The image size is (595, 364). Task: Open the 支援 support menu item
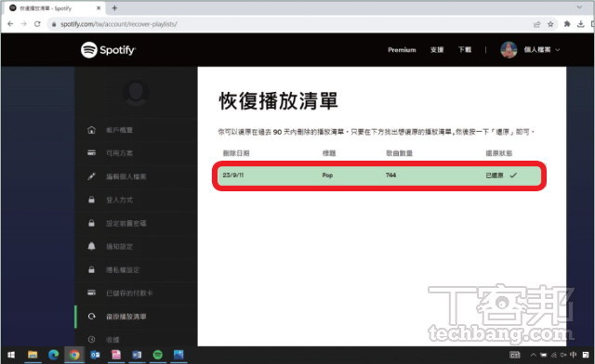437,49
